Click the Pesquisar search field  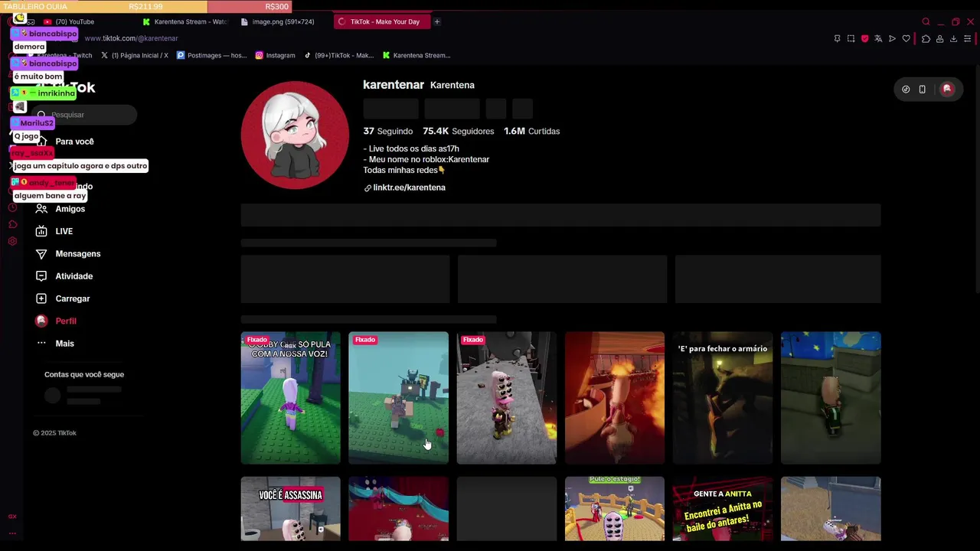pyautogui.click(x=86, y=115)
